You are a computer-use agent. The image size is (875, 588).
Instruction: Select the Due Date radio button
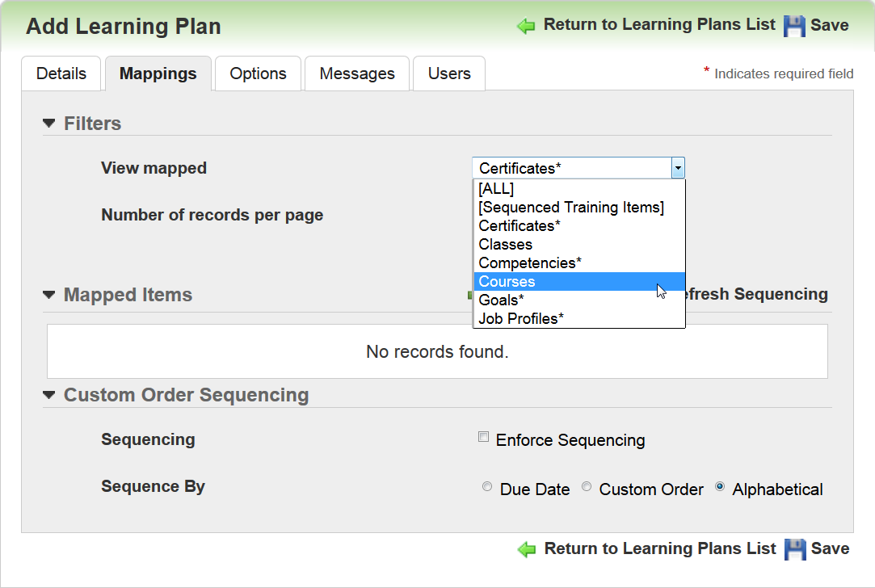(486, 487)
